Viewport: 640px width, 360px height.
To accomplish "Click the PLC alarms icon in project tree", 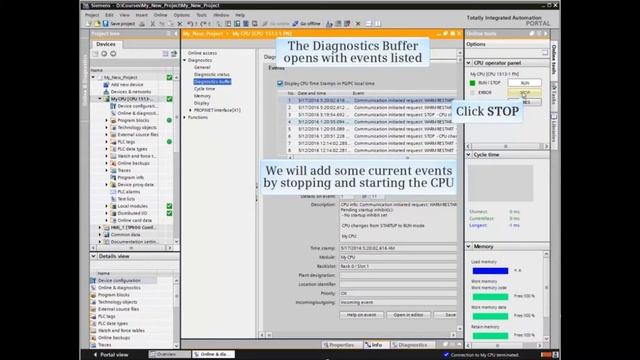I will [x=113, y=192].
